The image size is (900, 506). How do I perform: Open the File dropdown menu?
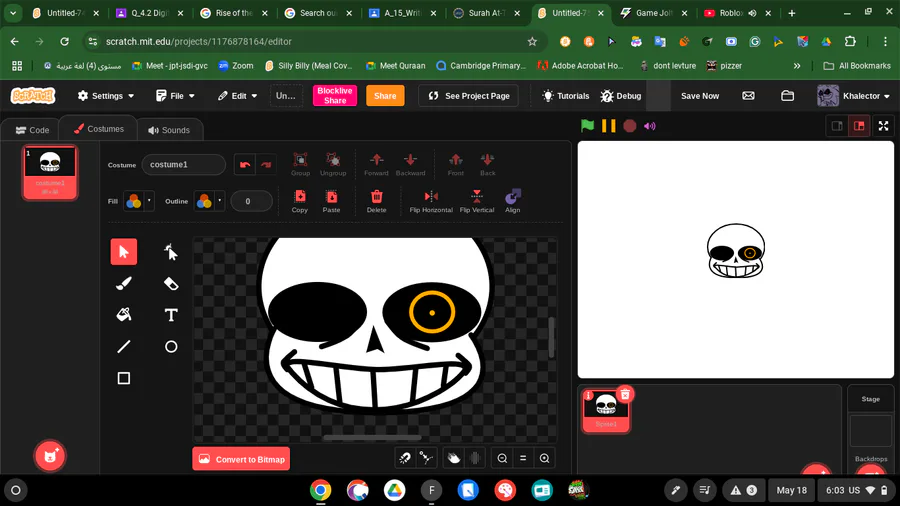tap(175, 96)
